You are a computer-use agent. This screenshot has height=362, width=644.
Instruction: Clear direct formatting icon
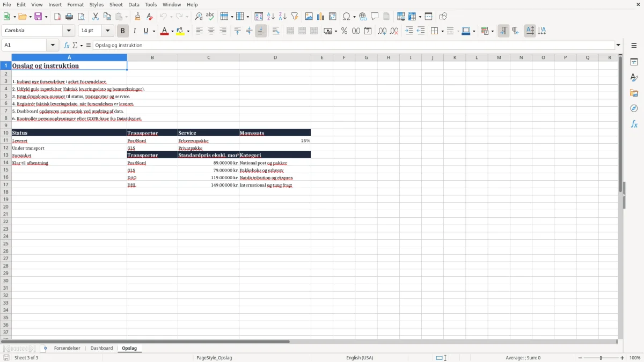coord(150,17)
